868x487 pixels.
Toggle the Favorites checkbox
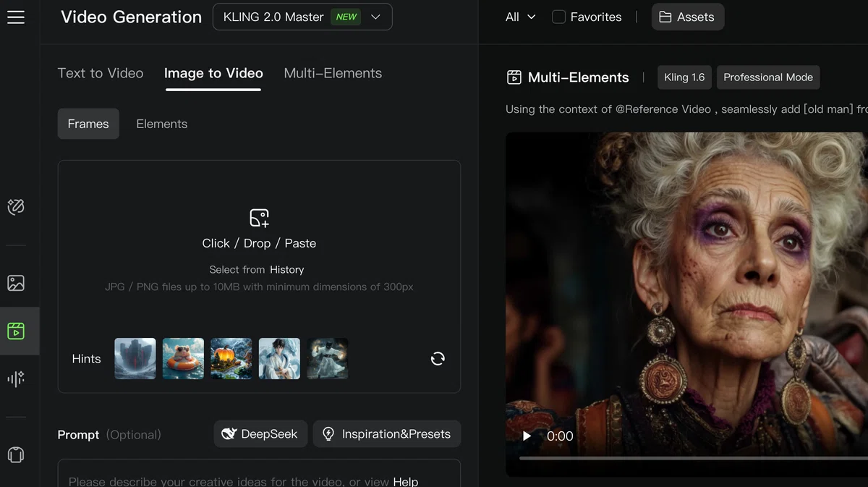tap(558, 17)
